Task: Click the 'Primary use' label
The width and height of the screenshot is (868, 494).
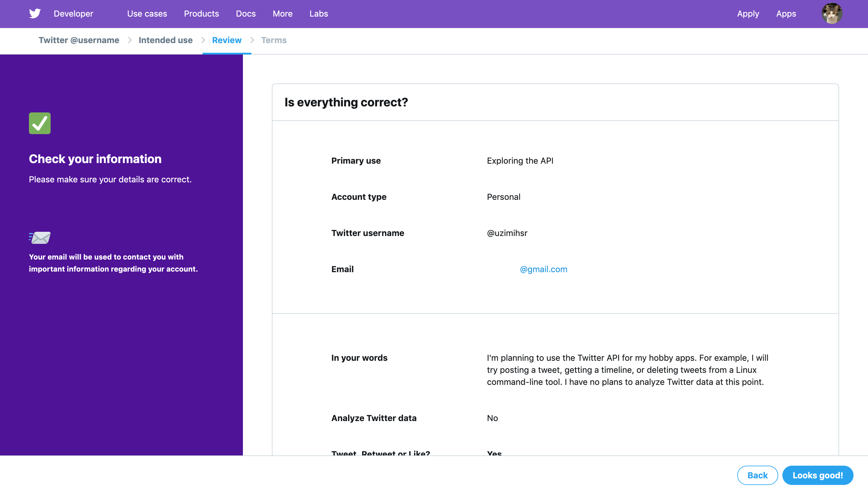Action: (356, 160)
